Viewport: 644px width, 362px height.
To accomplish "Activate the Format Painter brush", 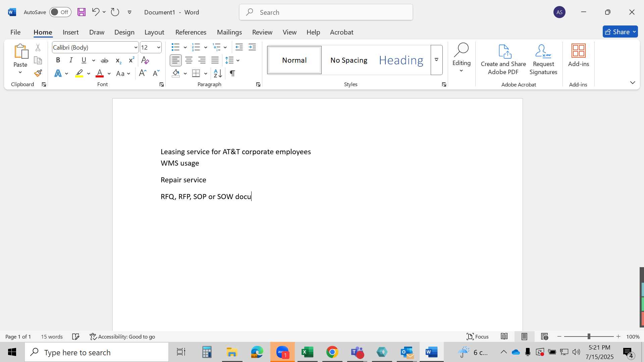I will point(38,73).
